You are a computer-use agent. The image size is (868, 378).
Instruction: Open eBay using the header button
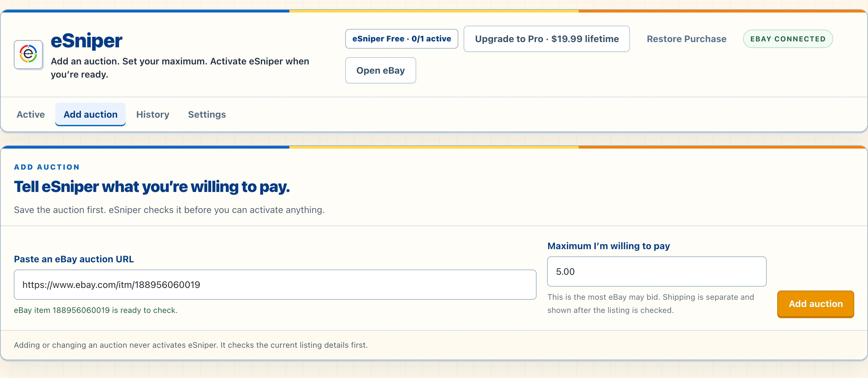(x=380, y=70)
